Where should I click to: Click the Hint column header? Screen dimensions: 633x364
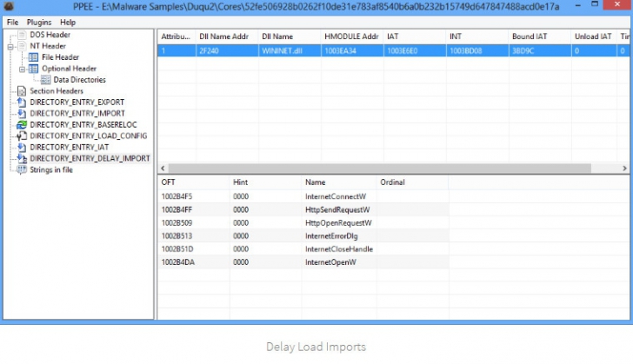[x=265, y=182]
